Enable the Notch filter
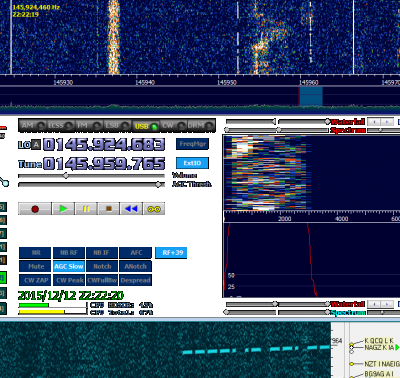Screen dimensions: 400x378 tap(102, 266)
